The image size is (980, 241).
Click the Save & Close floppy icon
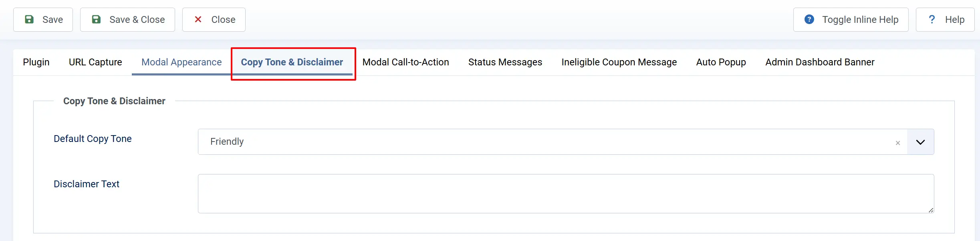pos(96,19)
